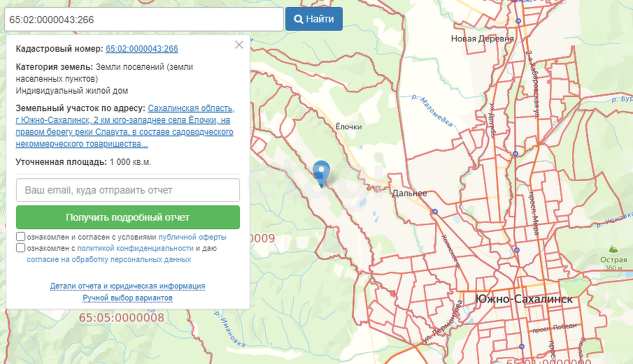Viewport: 633px width, 364px height.
Task: Focus the email input field
Action: 128,190
